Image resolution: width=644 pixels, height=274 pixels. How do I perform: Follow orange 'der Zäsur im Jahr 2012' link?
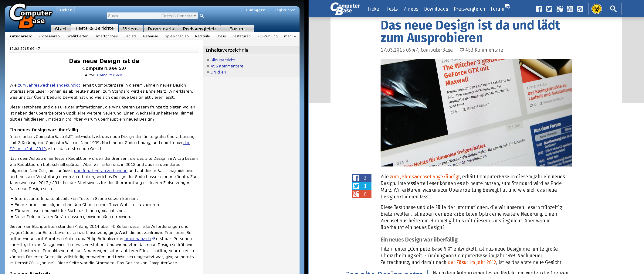[x=472, y=262]
